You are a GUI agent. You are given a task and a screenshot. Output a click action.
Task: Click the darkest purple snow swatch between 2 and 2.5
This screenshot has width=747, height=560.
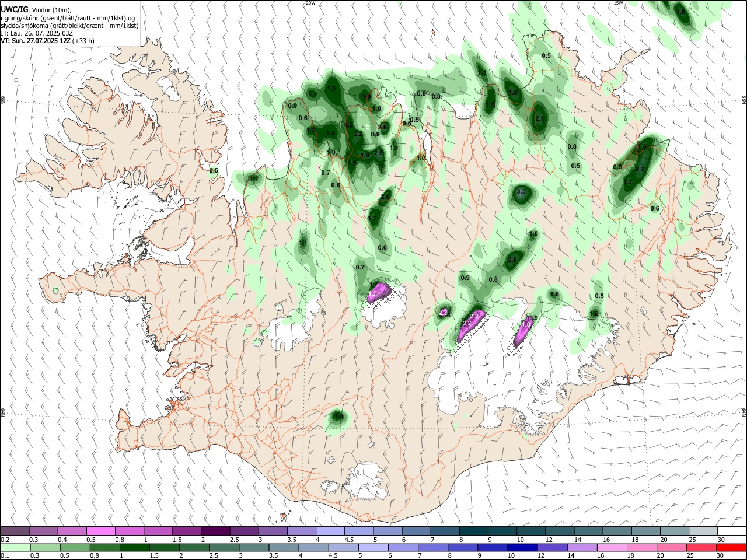[215, 531]
